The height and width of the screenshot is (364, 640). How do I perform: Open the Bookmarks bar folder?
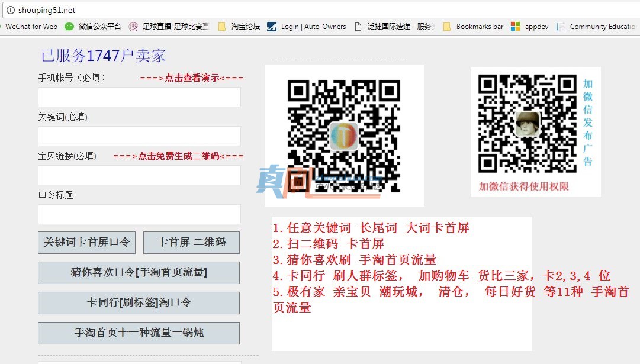tap(480, 27)
